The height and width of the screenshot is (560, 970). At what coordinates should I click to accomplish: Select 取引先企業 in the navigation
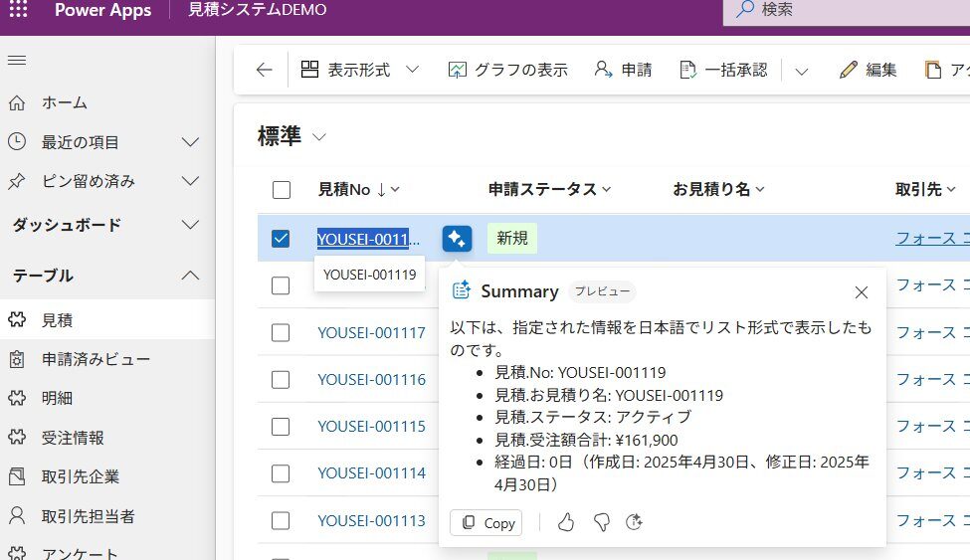point(81,476)
